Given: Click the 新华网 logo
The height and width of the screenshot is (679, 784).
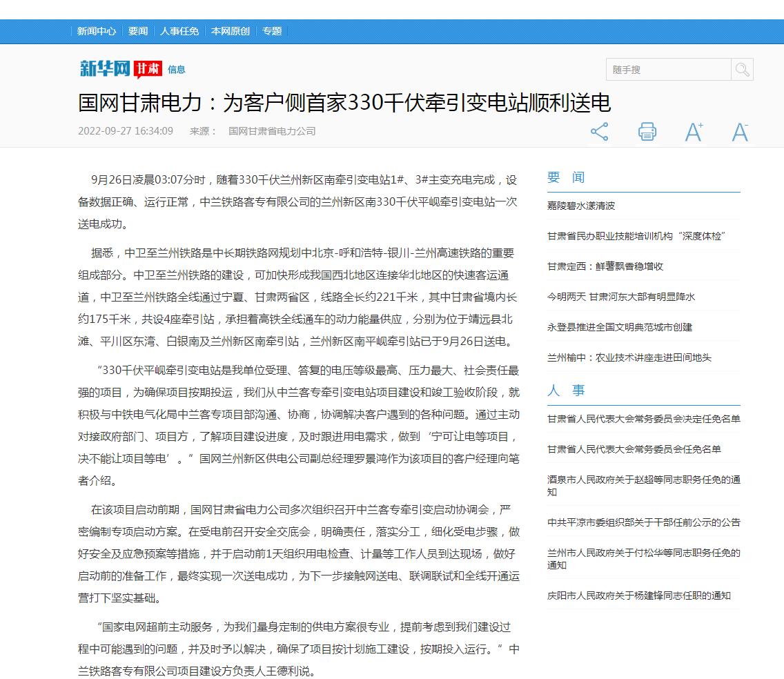Looking at the screenshot, I should point(105,68).
